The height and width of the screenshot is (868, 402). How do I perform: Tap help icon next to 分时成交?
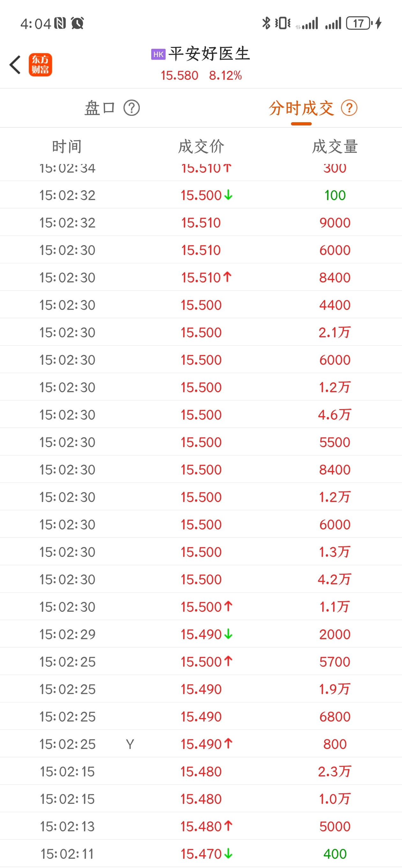point(349,108)
